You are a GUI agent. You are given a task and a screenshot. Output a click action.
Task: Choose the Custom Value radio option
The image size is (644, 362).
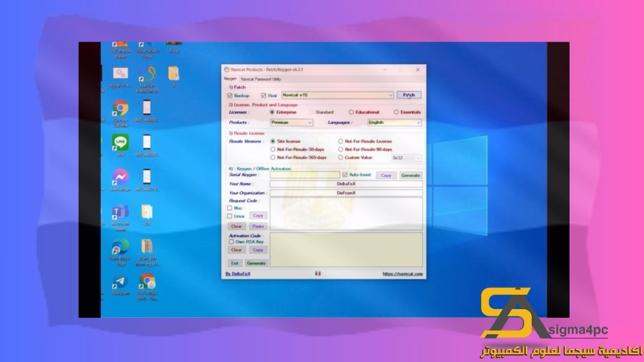pos(341,157)
